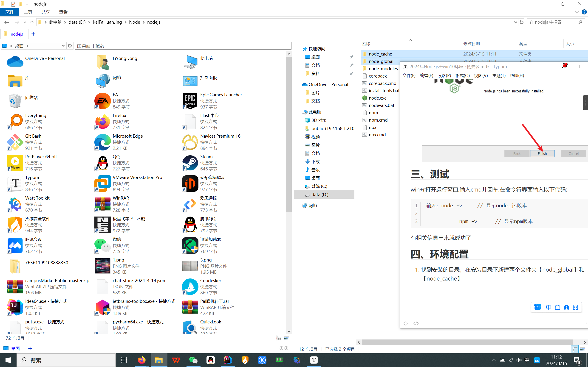Toggle Typora sidebar circle button

406,323
